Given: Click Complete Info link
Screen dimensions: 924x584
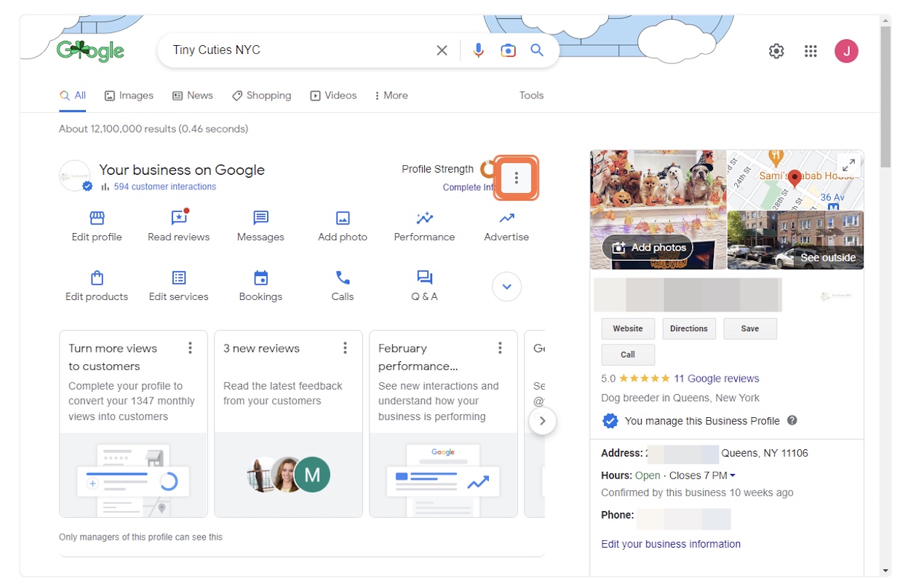Looking at the screenshot, I should [x=469, y=187].
